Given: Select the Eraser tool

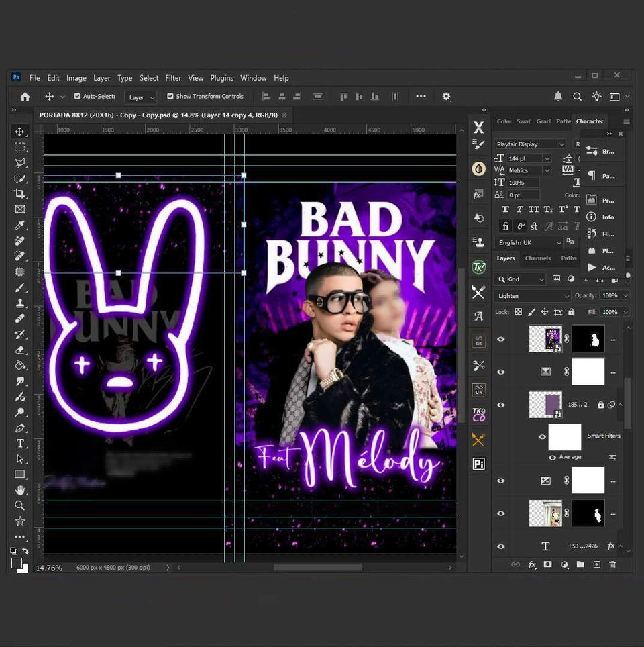Looking at the screenshot, I should coord(19,350).
